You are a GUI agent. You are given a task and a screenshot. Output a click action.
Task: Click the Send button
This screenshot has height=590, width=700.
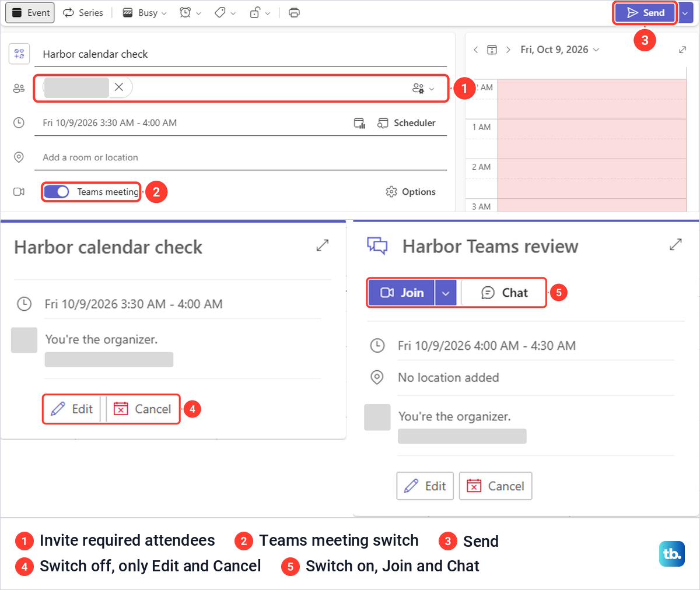645,13
